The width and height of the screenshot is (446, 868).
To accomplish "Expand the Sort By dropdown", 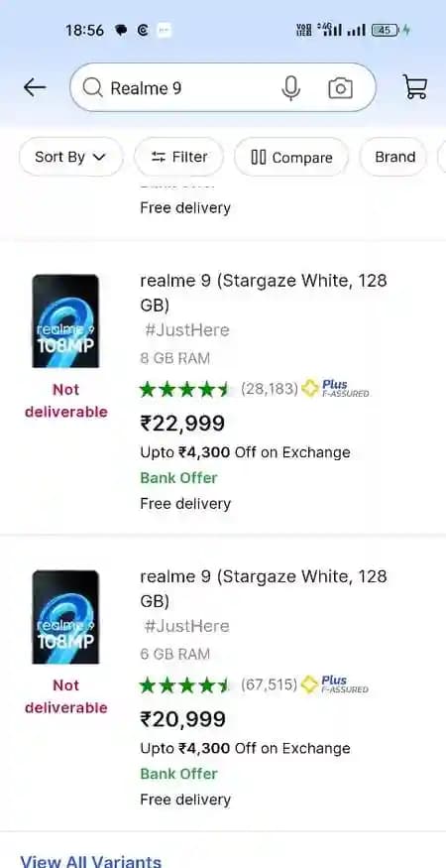I will (x=70, y=157).
